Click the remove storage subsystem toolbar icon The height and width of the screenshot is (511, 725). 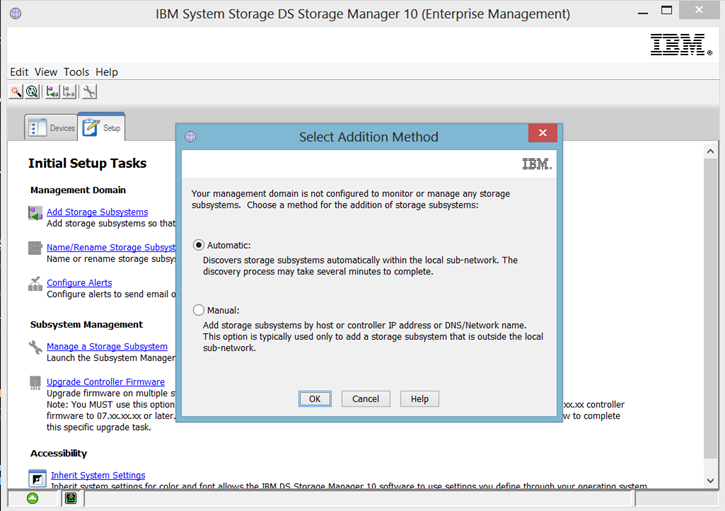69,92
